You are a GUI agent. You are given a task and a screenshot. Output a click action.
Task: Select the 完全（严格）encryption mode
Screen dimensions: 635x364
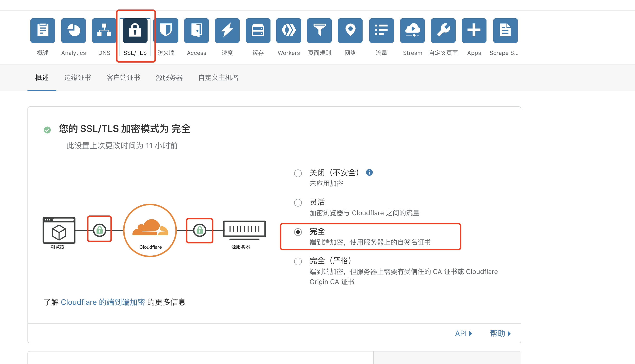pos(298,261)
